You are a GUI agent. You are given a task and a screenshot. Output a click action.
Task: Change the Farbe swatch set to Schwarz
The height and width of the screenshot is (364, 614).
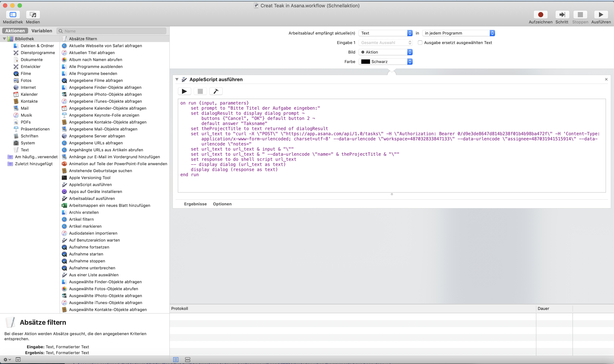point(386,62)
